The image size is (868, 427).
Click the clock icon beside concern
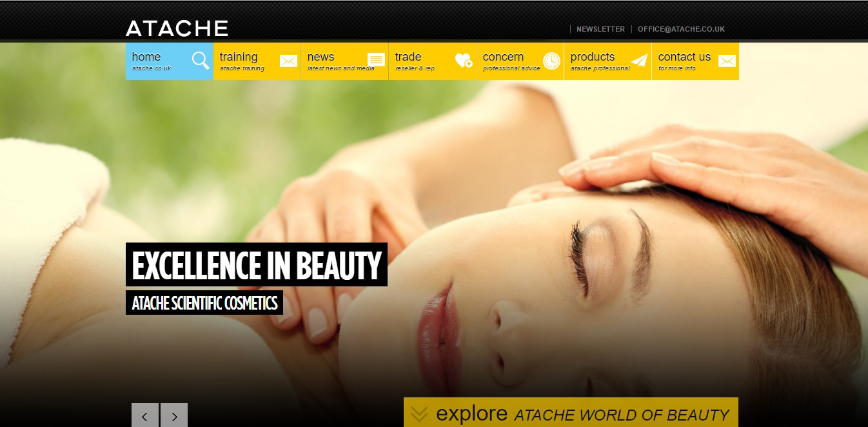click(x=551, y=61)
